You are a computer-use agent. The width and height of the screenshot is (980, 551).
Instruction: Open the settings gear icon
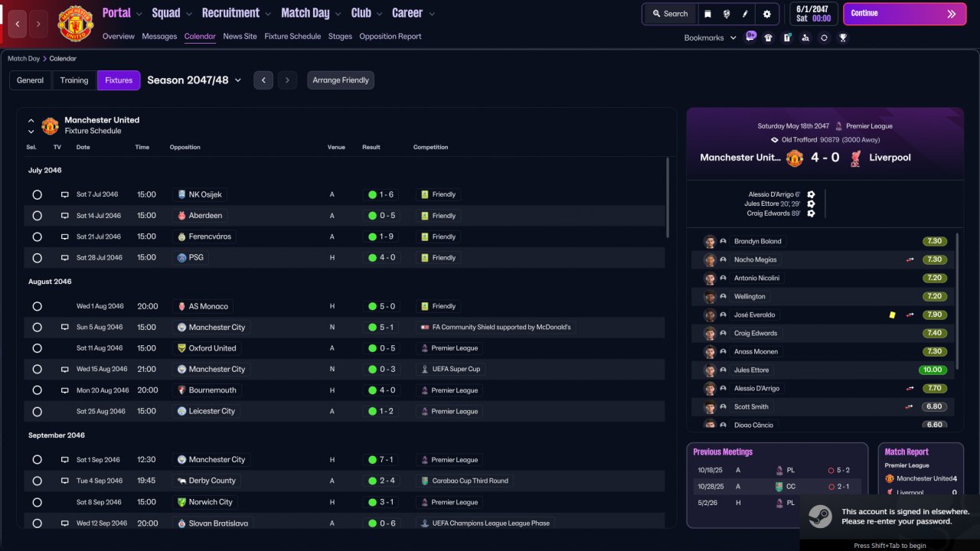[x=766, y=14]
